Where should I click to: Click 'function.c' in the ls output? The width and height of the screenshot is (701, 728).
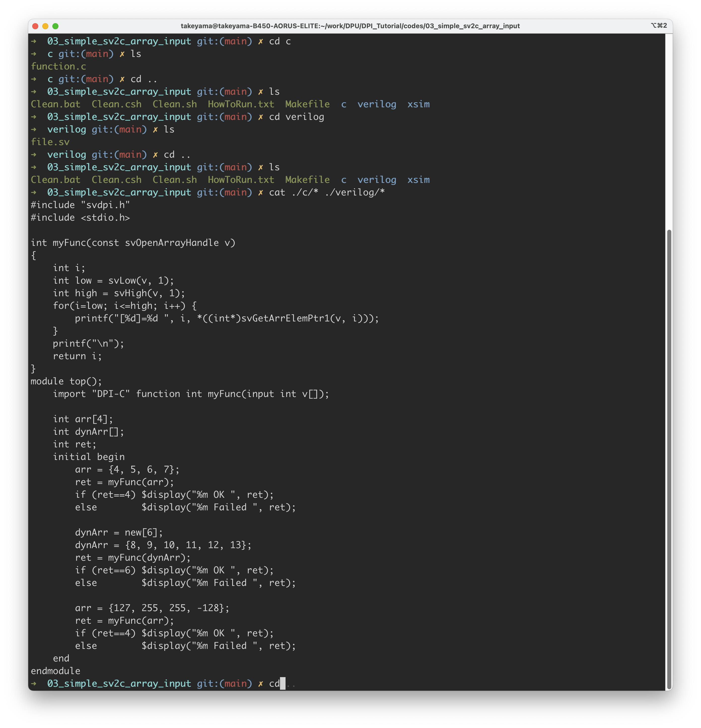[58, 67]
